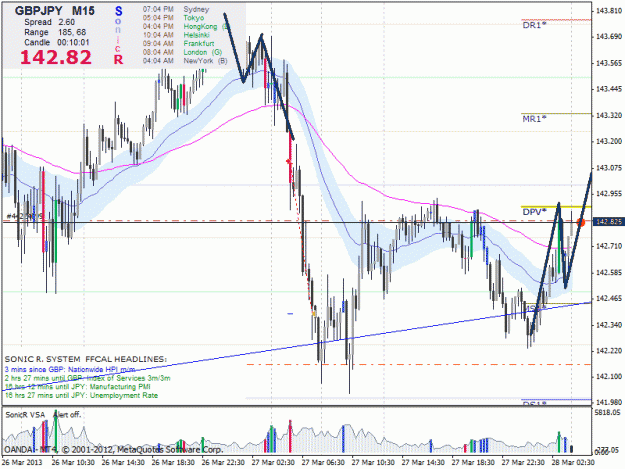Screen dimensions: 625x469
Task: Click the Sydney session time row
Action: [x=176, y=9]
